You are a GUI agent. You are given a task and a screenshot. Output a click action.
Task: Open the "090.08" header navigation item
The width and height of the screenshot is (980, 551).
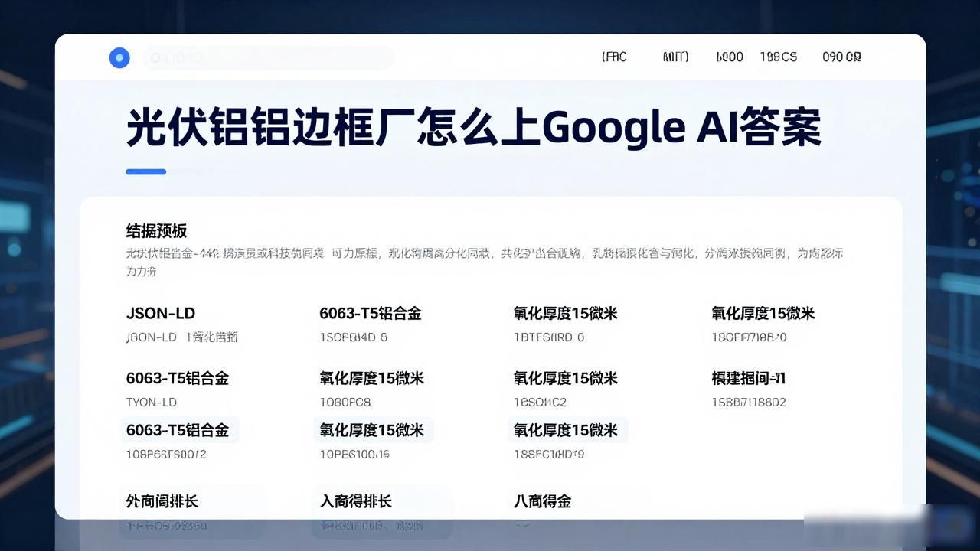pos(842,57)
